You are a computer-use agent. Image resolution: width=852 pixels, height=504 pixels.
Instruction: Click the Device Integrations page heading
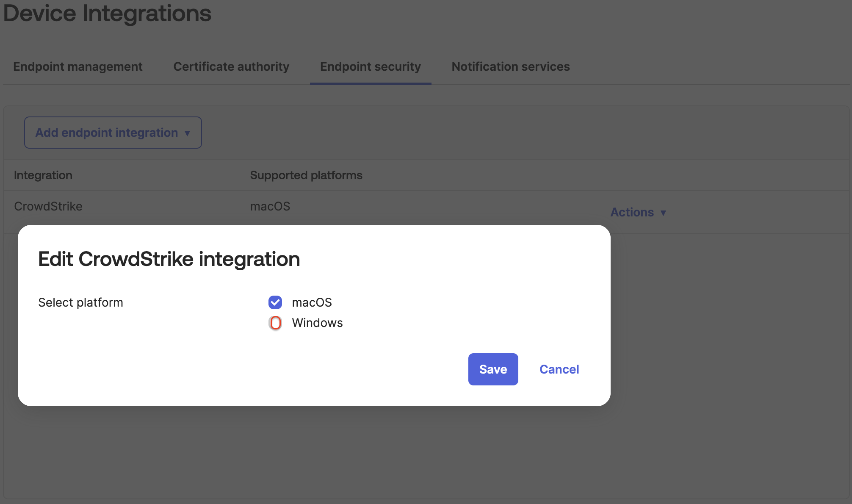pyautogui.click(x=107, y=13)
